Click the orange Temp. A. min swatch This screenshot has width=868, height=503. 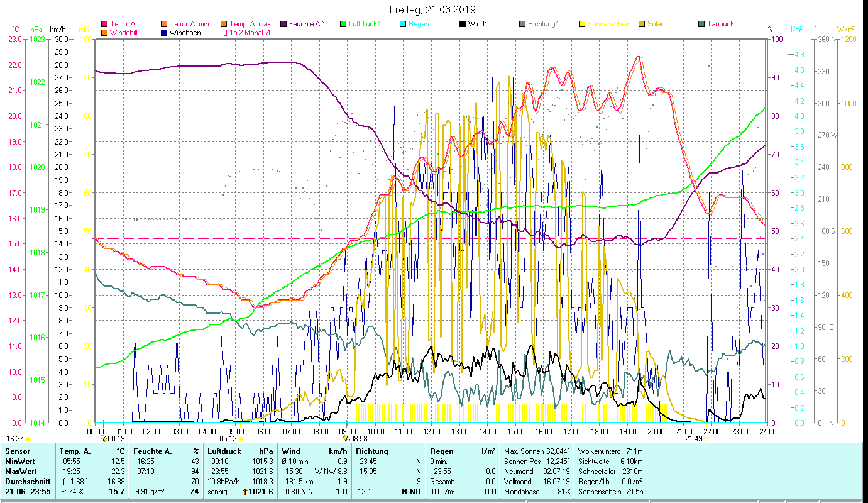pyautogui.click(x=165, y=24)
